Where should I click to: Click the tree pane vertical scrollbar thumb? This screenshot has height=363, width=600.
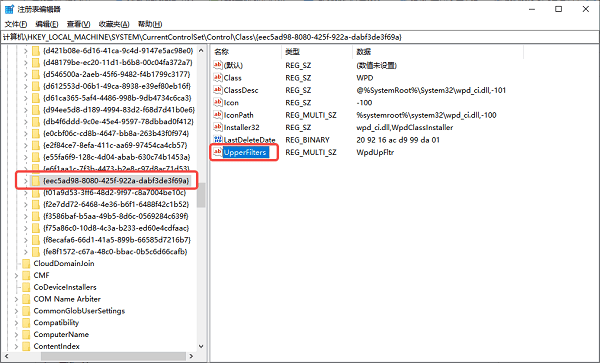point(201,195)
